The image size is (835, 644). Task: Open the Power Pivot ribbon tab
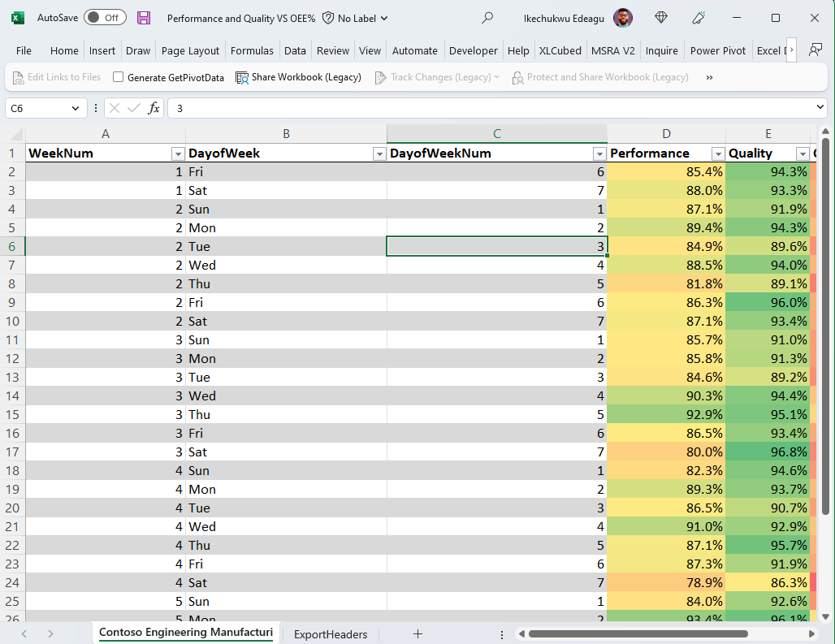[x=717, y=50]
